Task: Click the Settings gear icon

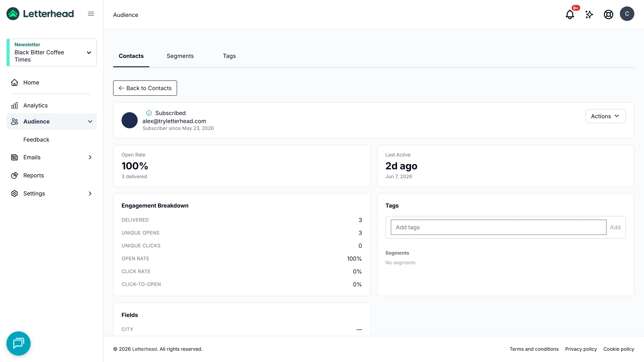Action: click(x=14, y=194)
